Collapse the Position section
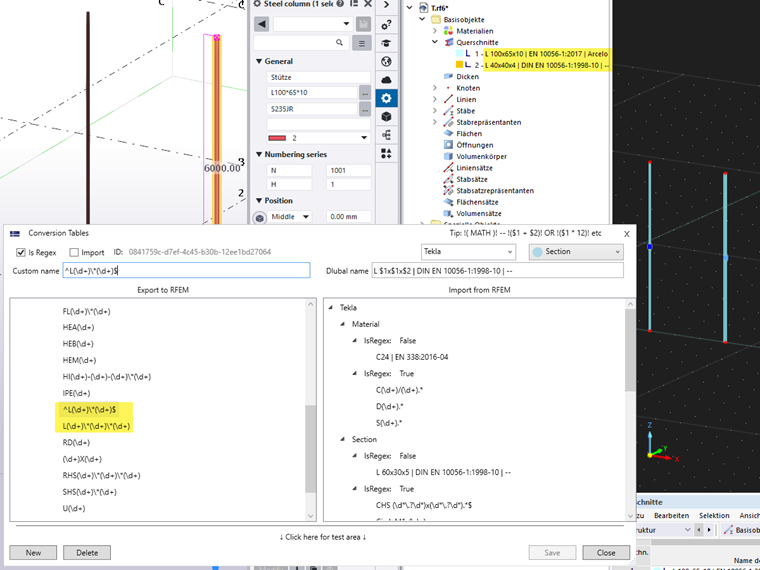Screen dimensions: 760x570 [x=259, y=201]
